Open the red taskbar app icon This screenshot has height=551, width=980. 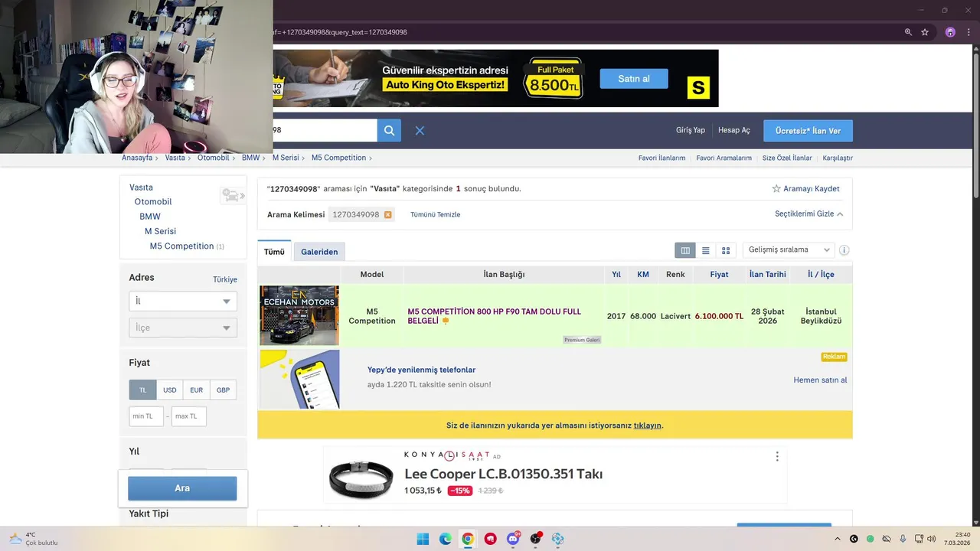490,539
